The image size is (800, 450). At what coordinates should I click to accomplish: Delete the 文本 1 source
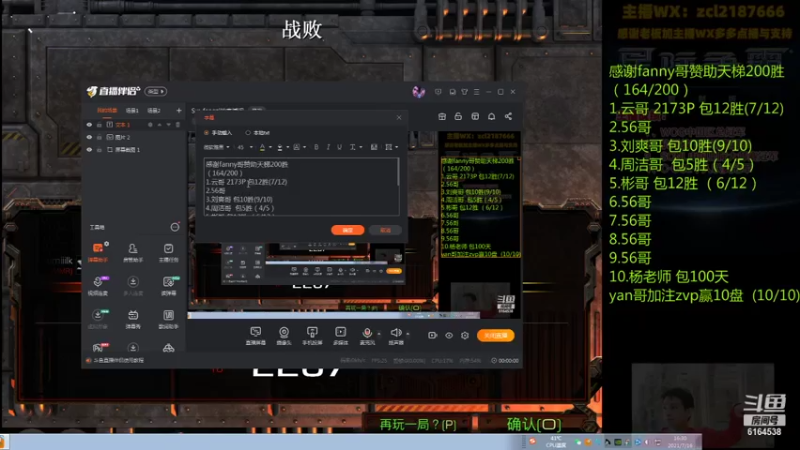coord(178,125)
